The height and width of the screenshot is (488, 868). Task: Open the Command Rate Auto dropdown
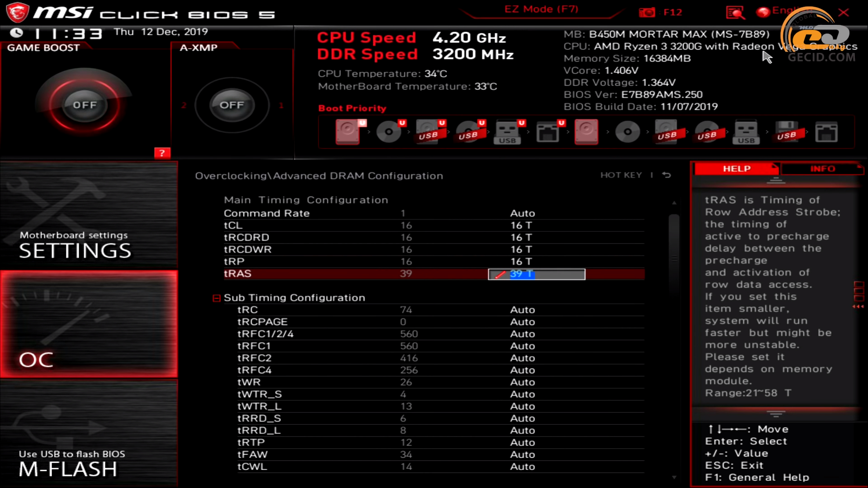(523, 213)
